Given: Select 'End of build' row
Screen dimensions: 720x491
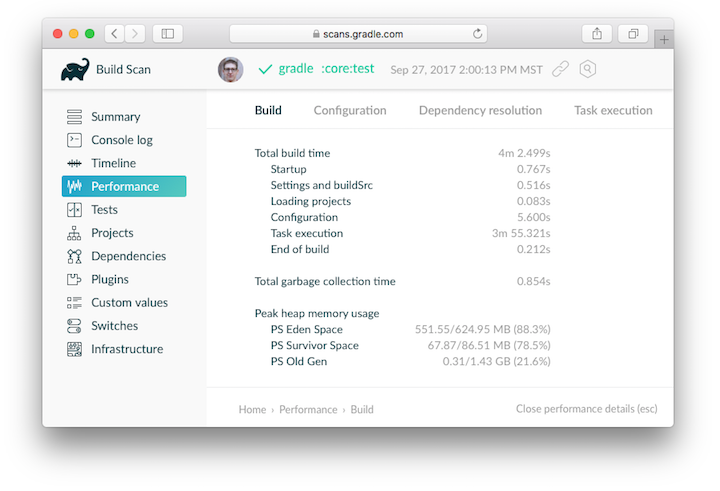Looking at the screenshot, I should (410, 249).
